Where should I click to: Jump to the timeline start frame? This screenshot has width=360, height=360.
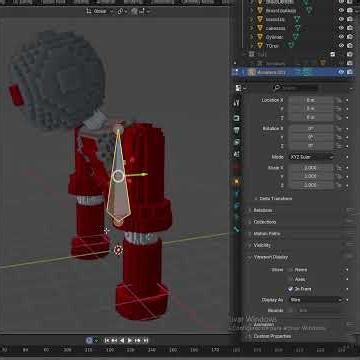107,340
